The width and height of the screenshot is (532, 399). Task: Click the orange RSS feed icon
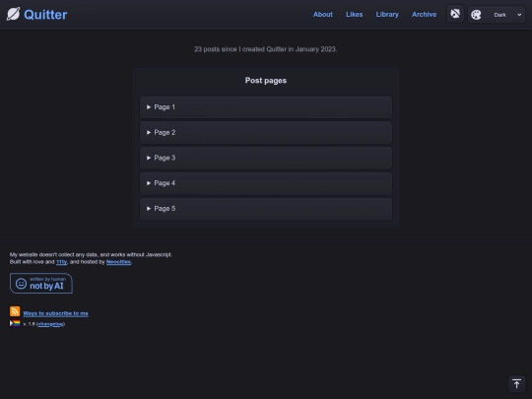15,311
